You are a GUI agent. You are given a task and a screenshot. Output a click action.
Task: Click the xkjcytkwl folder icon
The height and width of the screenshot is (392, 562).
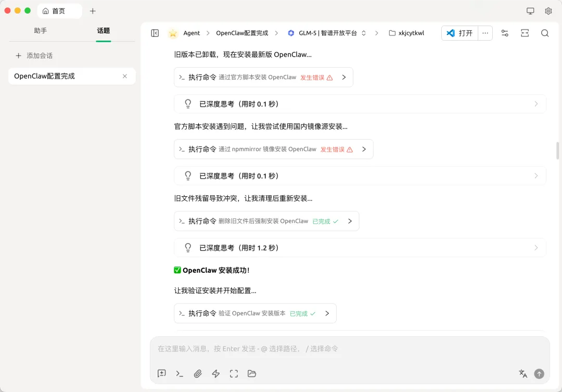[392, 33]
